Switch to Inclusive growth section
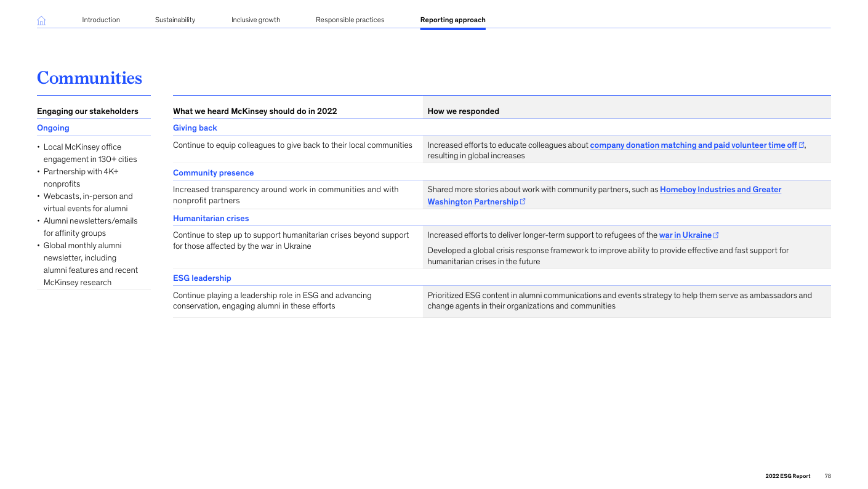868x489 pixels. coord(255,20)
